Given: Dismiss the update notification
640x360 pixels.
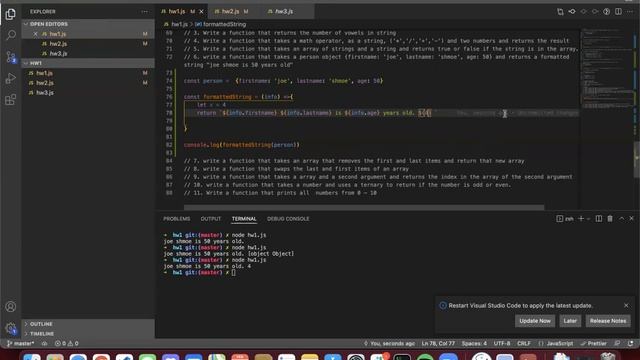Looking at the screenshot, I should point(626,305).
